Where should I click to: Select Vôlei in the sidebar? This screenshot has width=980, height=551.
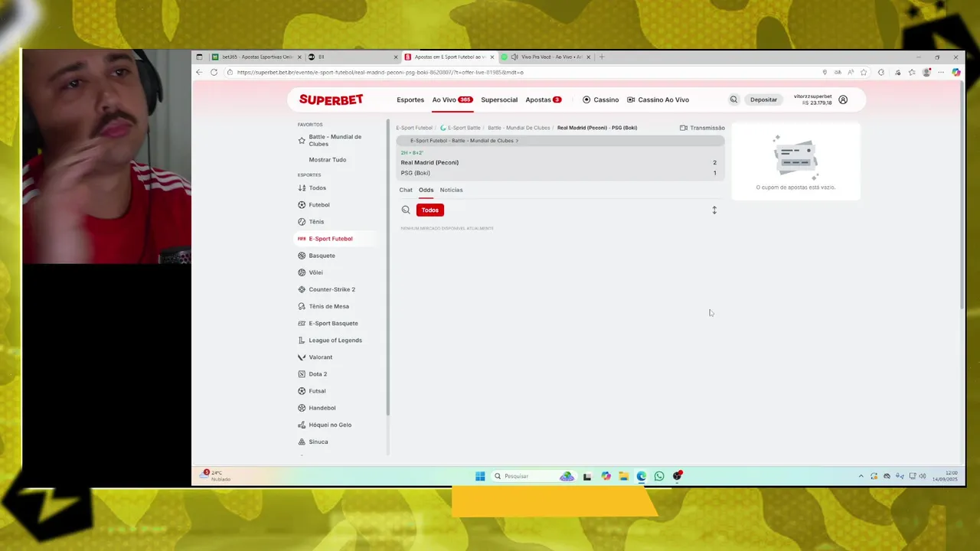coord(315,272)
